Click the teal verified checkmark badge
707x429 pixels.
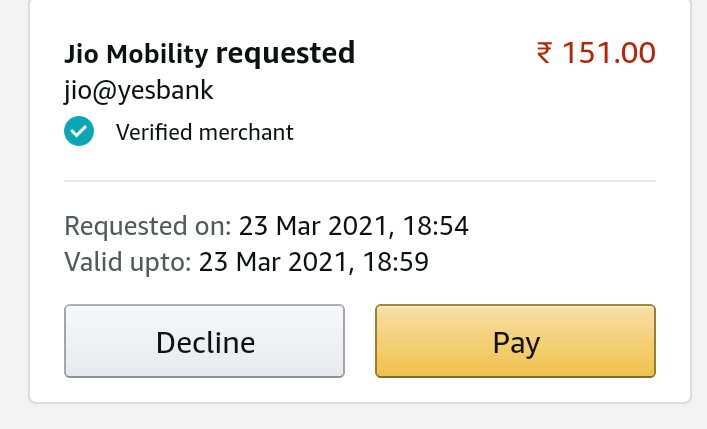tap(79, 131)
